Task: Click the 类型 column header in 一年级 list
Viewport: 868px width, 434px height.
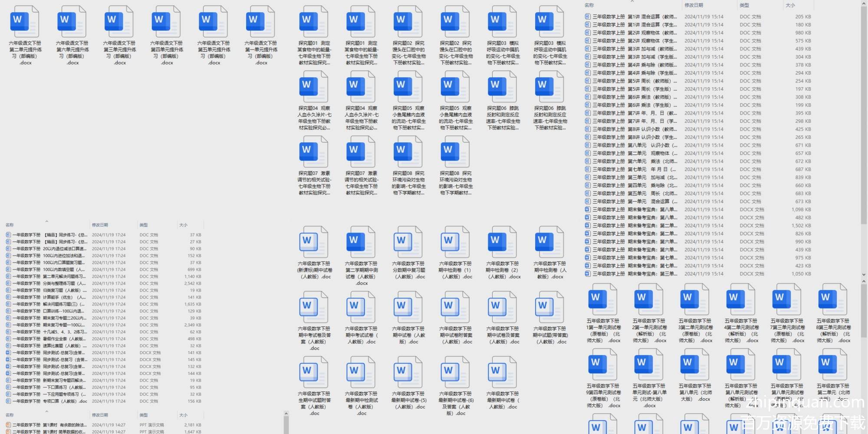Action: coord(143,225)
